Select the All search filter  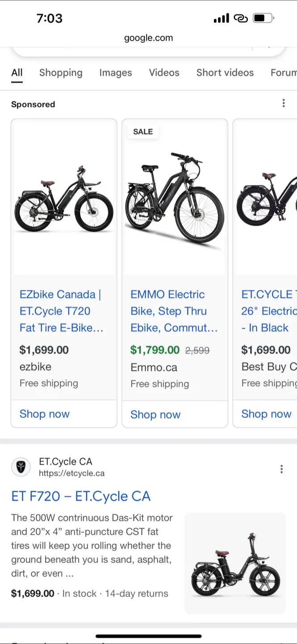click(x=17, y=72)
